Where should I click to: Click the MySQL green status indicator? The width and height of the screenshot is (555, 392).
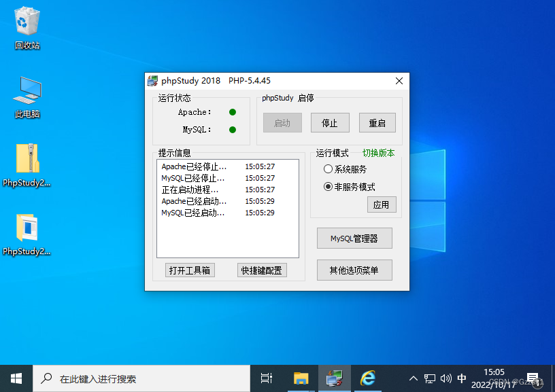[233, 130]
